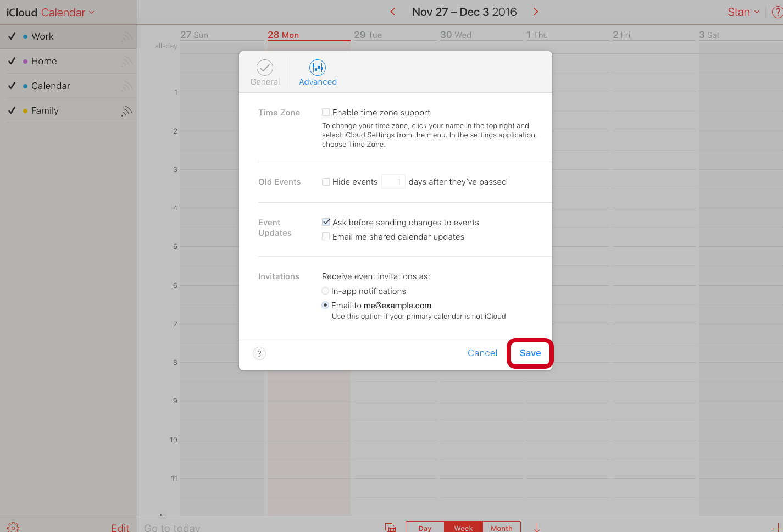The height and width of the screenshot is (532, 783).
Task: Open the settings gear menu
Action: pos(12,526)
